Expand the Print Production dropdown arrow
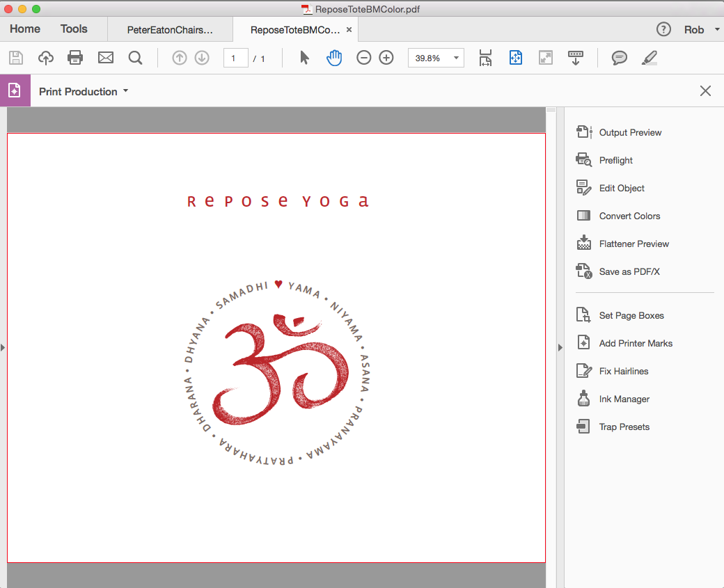This screenshot has width=724, height=588. 125,91
